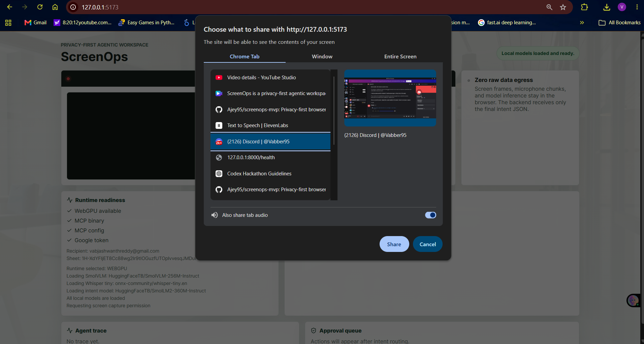Image resolution: width=644 pixels, height=344 pixels.
Task: Switch to the Entire Screen tab
Action: 400,56
